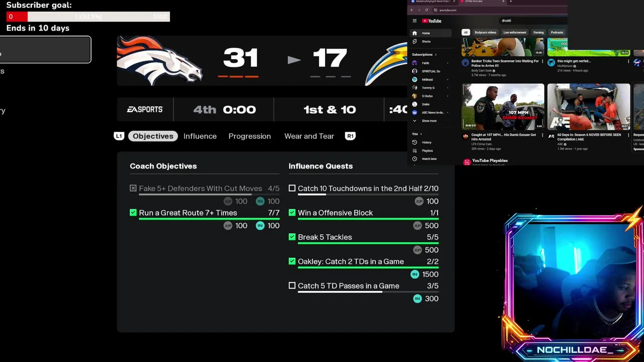The height and width of the screenshot is (362, 644).
Task: Select Law enforcement filter chip
Action: [515, 33]
